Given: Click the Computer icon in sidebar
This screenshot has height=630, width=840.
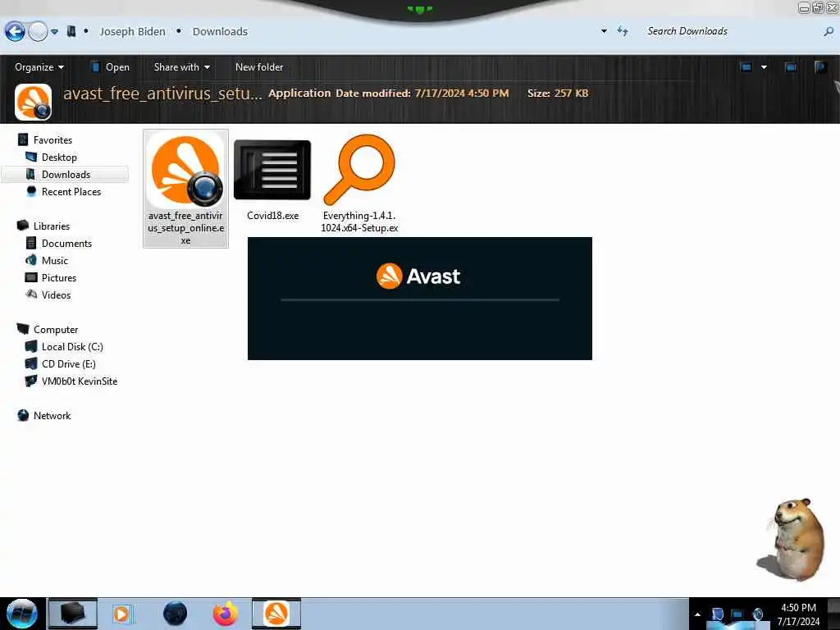Looking at the screenshot, I should (x=23, y=329).
